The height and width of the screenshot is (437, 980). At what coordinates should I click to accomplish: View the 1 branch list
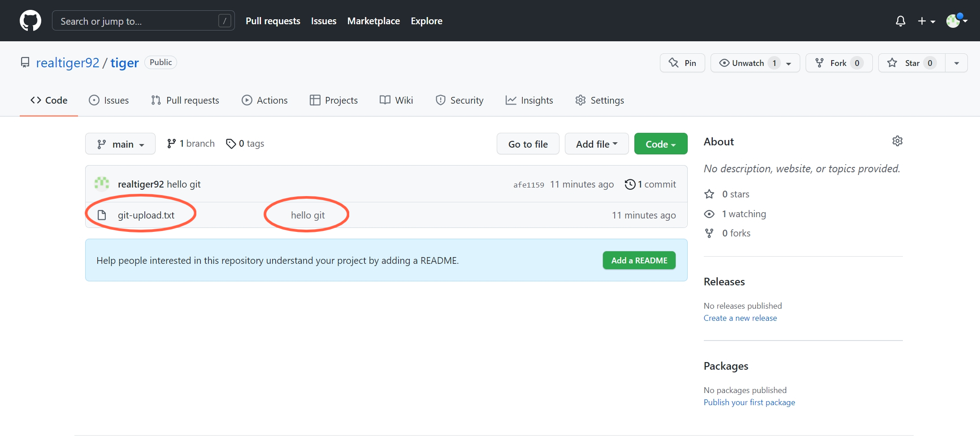pos(191,144)
